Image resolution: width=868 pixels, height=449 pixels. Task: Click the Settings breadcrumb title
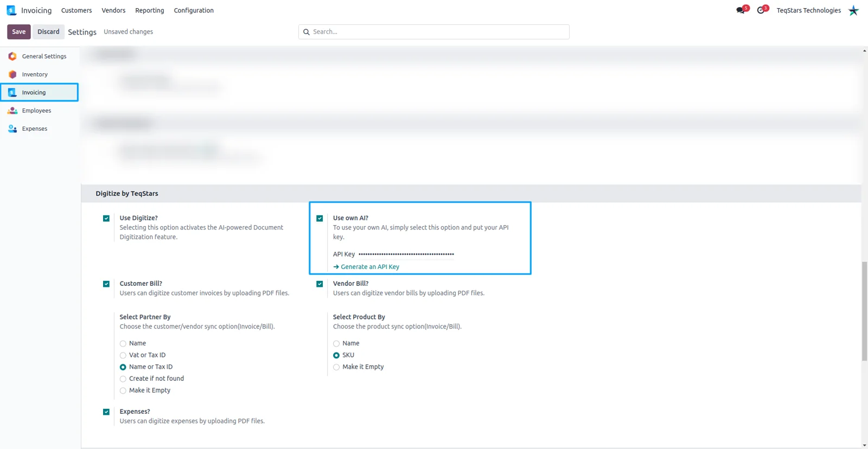tap(82, 32)
